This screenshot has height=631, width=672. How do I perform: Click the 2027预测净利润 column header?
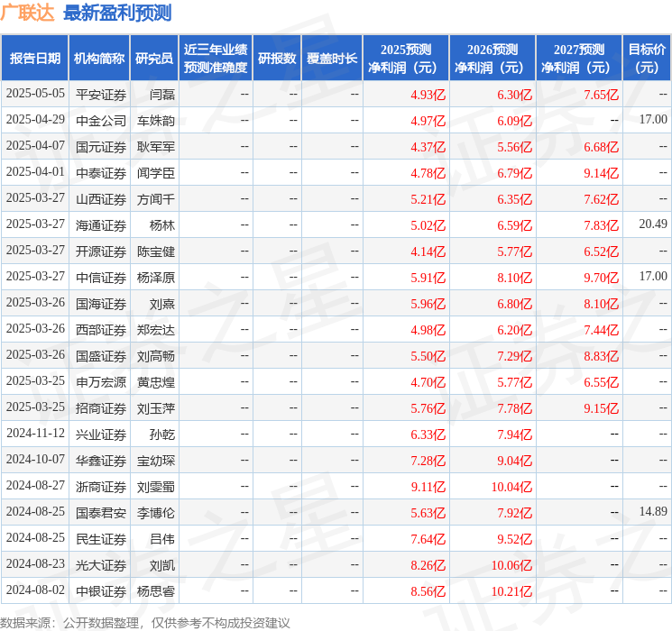(579, 59)
